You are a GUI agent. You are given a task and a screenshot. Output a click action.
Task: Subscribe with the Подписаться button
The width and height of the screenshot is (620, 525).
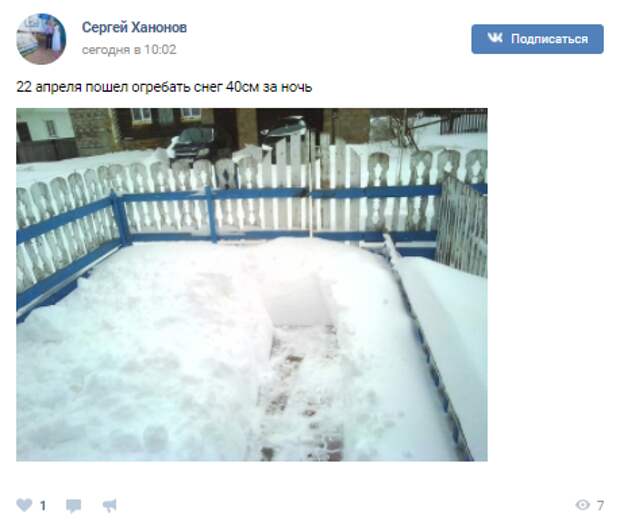point(537,39)
